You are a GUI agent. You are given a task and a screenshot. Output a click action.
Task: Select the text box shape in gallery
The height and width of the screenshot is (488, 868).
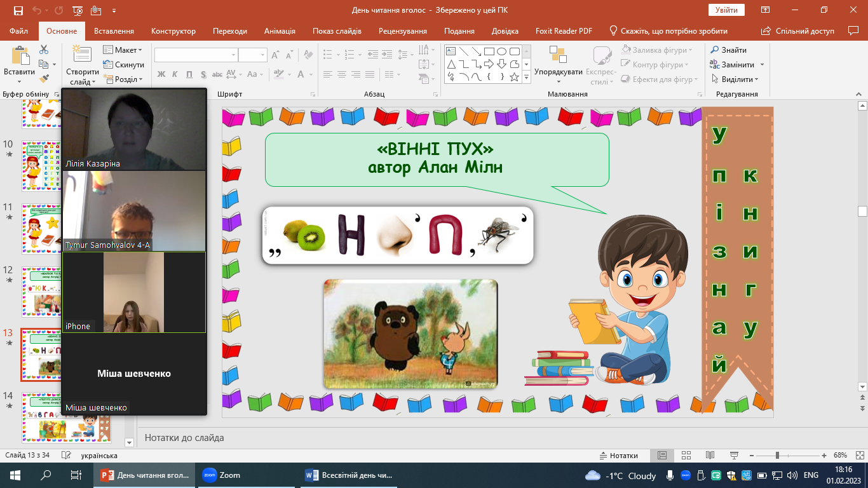[451, 51]
